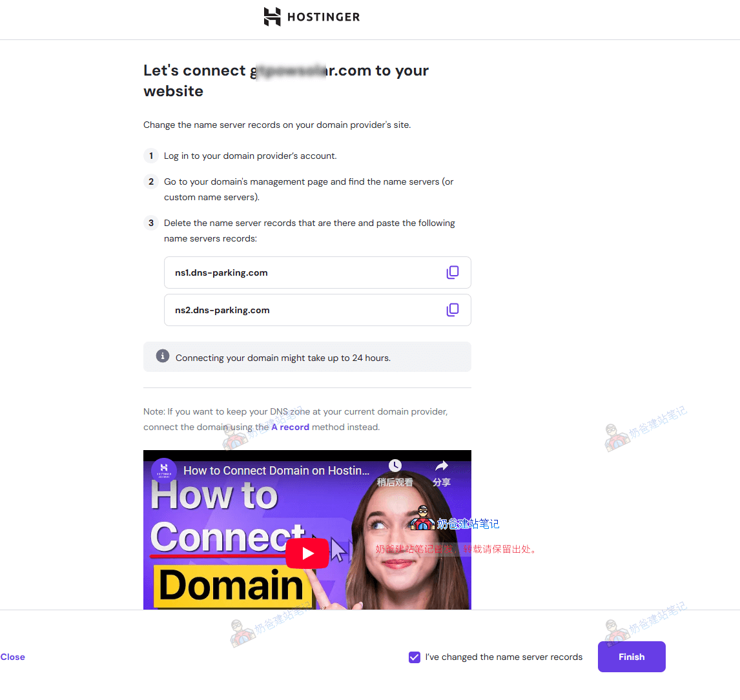Copy the ns1.dns-parking.com name server
The width and height of the screenshot is (740, 700).
[452, 273]
